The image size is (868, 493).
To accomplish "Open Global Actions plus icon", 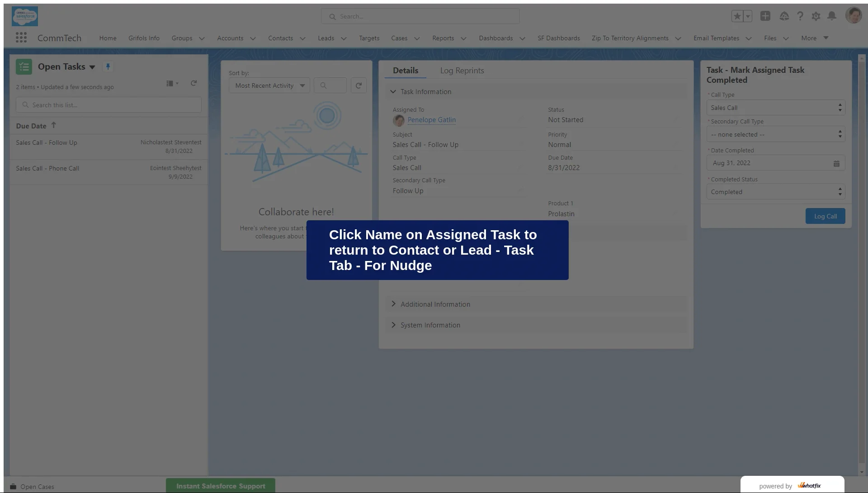I will 765,16.
